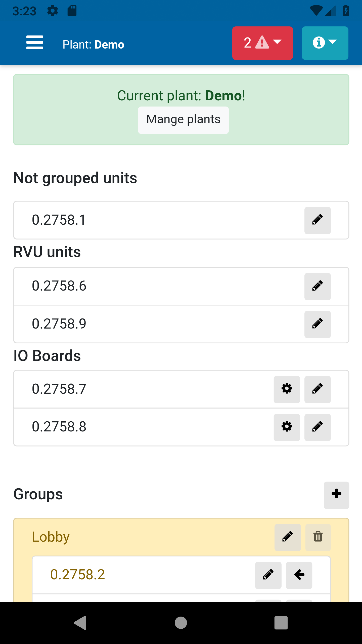Screen dimensions: 362x644
Task: Edit ungrouped unit 0.2758.1
Action: point(318,220)
